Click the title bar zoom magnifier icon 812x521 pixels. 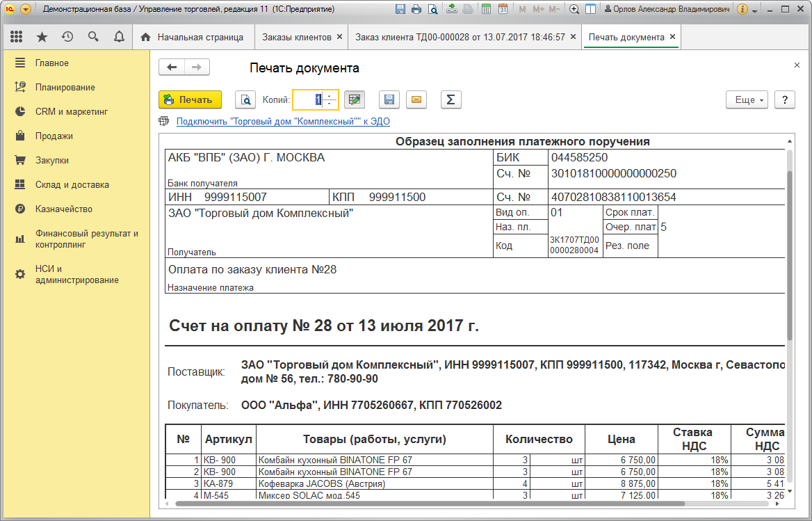(x=574, y=9)
